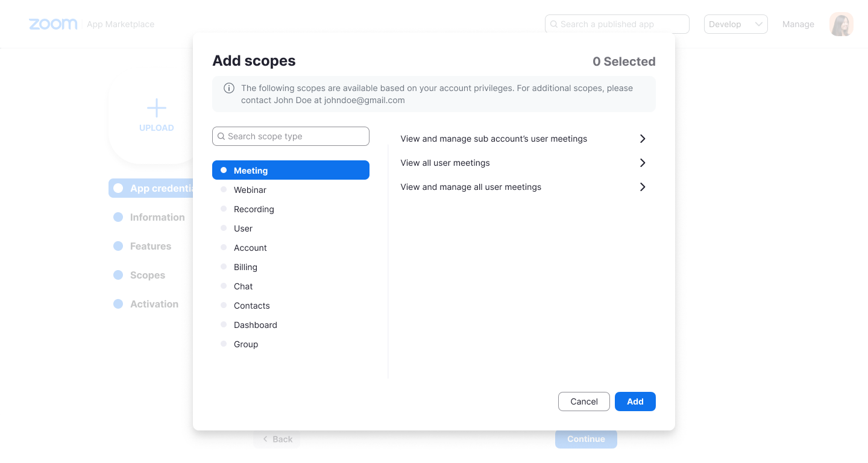The height and width of the screenshot is (463, 868).
Task: Click the info icon in the scopes notice banner
Action: coord(229,87)
